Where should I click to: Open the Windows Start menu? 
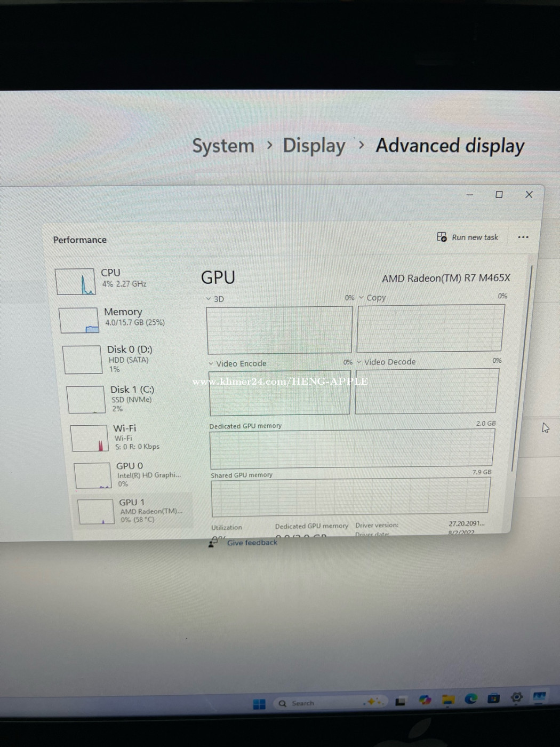[x=259, y=704]
